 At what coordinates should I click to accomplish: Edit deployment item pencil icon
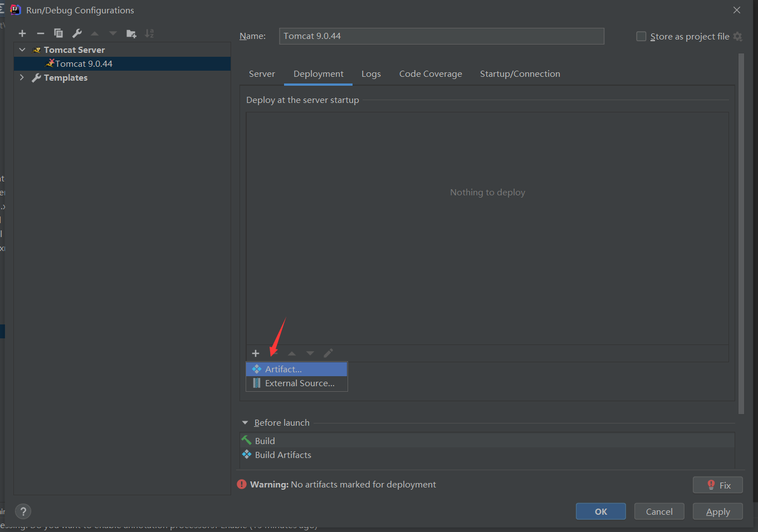pos(329,353)
